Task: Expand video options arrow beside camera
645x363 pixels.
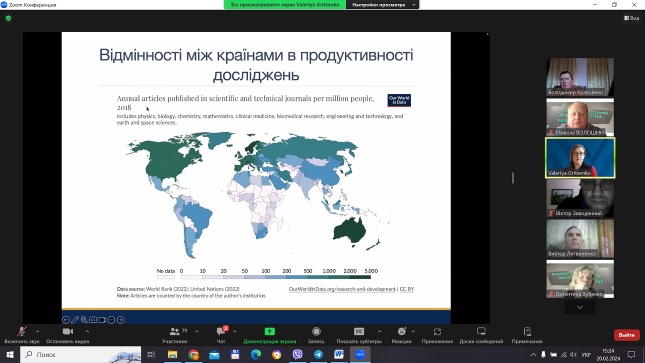Action: point(87,331)
